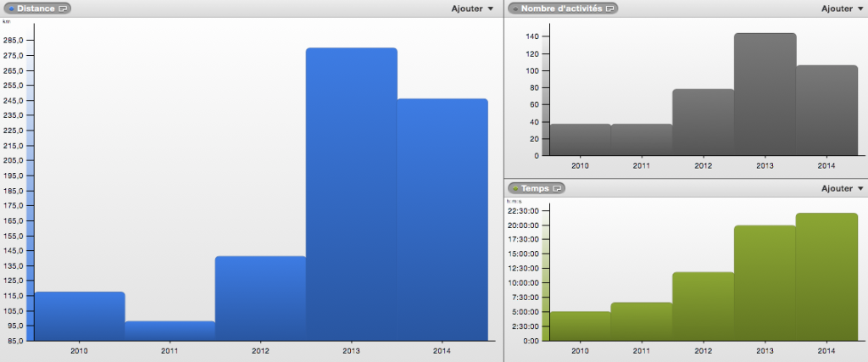Select the Distance panel title label
This screenshot has width=868, height=362.
pyautogui.click(x=36, y=8)
